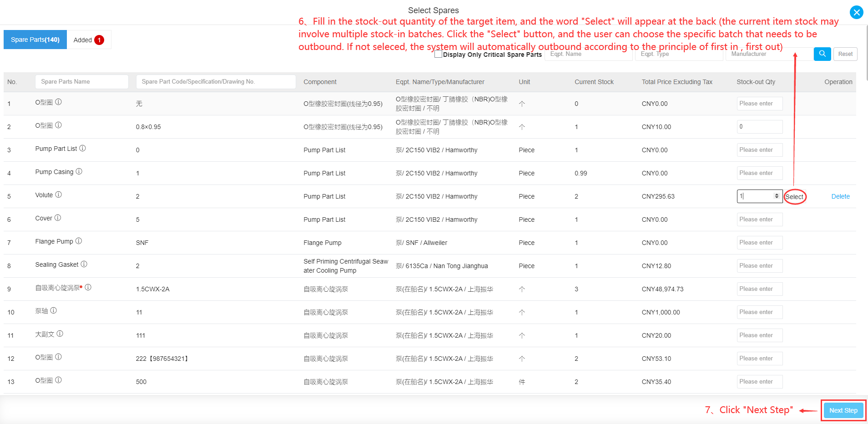Click stock-out quantity field for Sealing Gasket
The image size is (868, 424).
click(759, 266)
